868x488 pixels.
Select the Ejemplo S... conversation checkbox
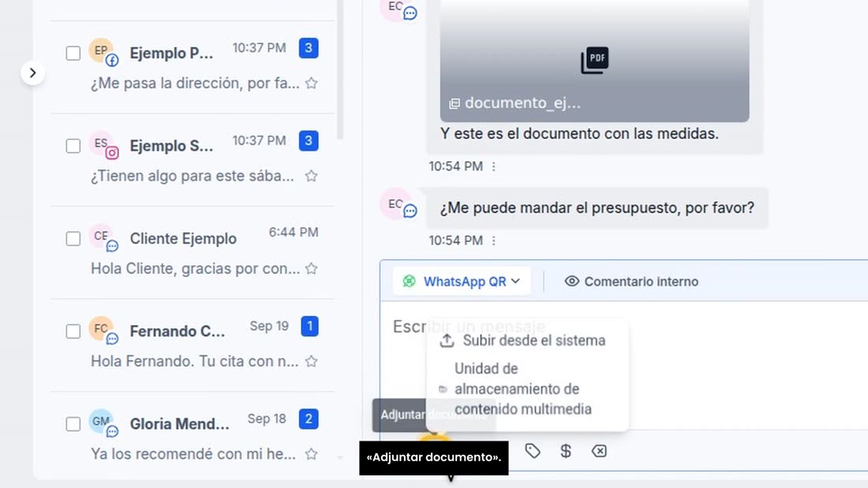pos(73,145)
